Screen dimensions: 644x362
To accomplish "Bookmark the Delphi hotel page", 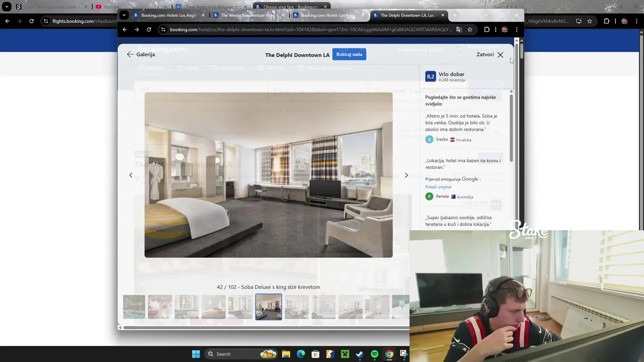I will click(x=470, y=30).
